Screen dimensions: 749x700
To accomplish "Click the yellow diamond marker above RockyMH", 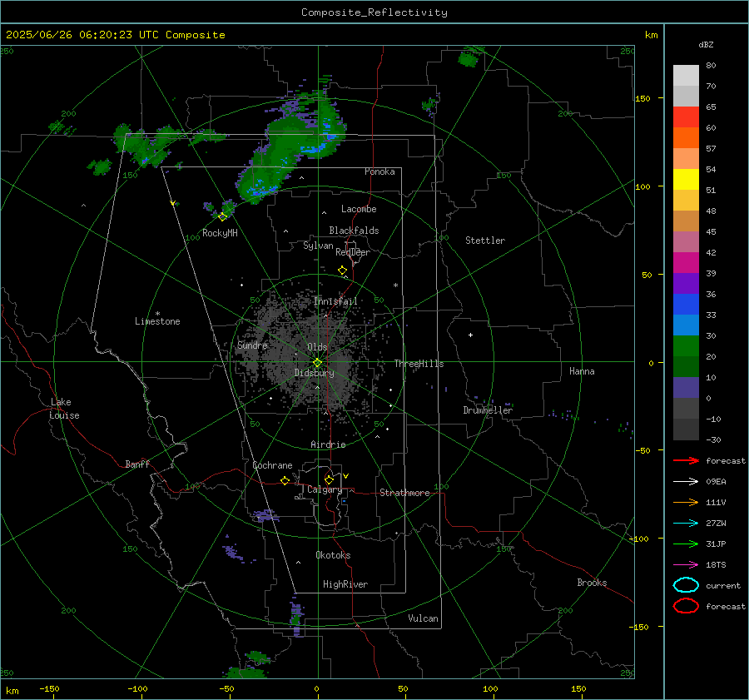I will [222, 217].
